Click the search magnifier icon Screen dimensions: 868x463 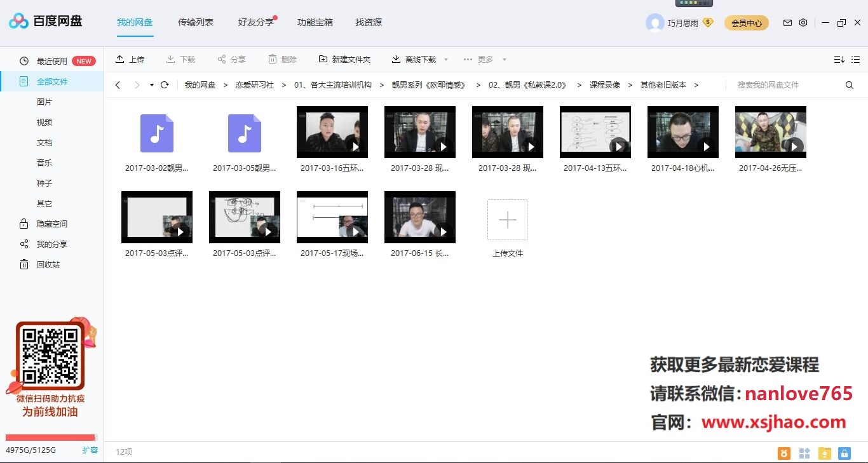click(x=850, y=85)
